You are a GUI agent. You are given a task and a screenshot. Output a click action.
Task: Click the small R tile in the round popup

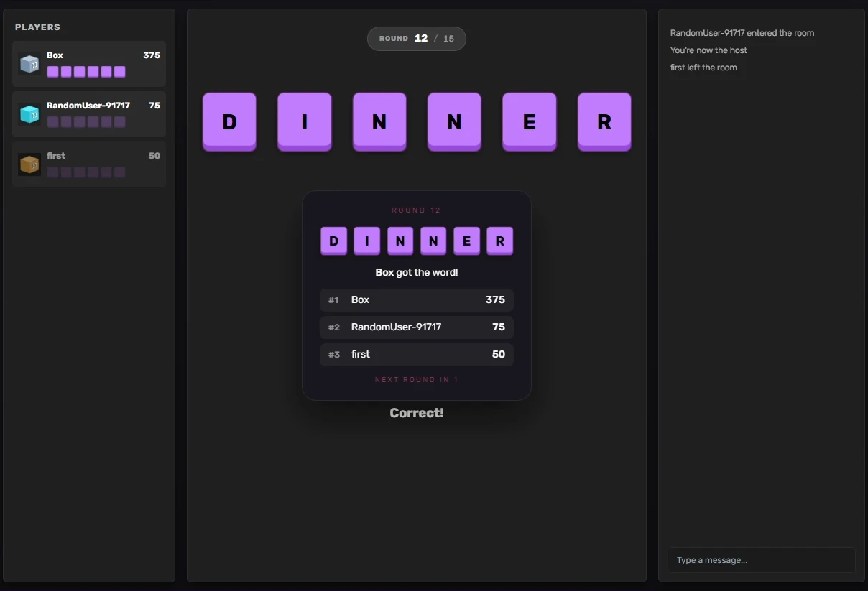500,241
